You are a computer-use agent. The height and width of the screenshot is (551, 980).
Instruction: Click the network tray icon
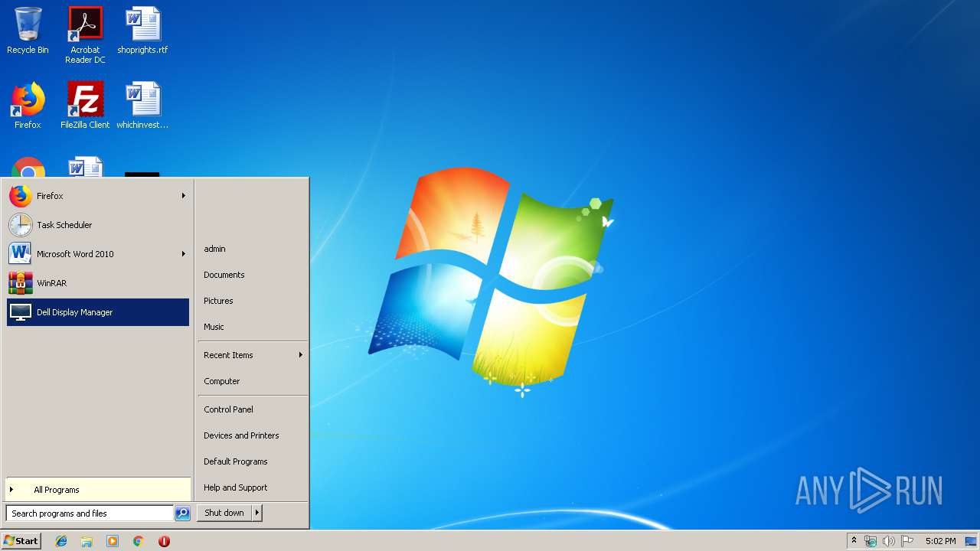(871, 541)
